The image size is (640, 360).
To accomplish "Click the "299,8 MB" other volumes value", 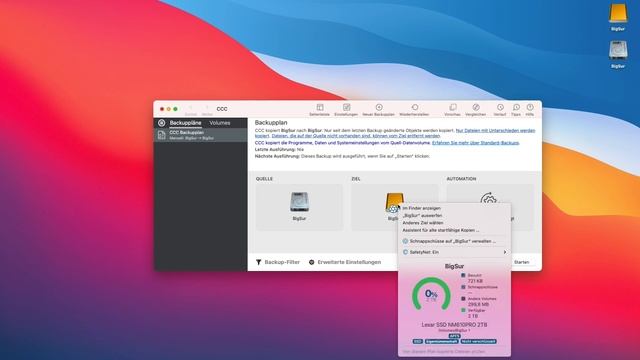I will [x=478, y=304].
